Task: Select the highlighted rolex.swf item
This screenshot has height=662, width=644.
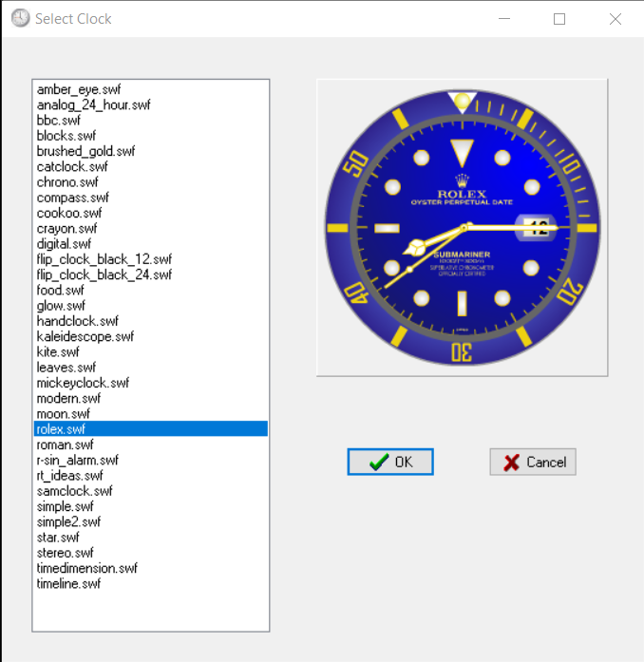Action: [63, 429]
